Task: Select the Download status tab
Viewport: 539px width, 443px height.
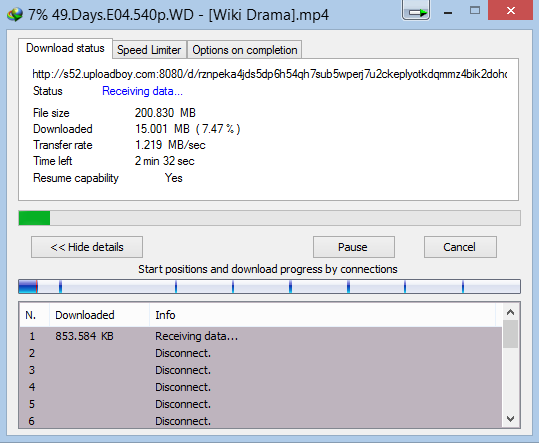Action: 65,48
